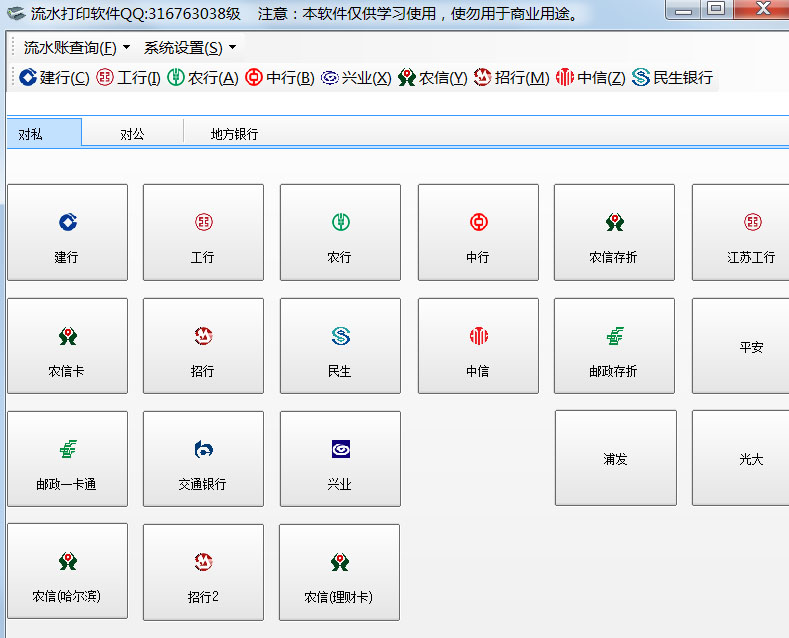Choose the 农信卡 tile
Viewport: 789px width, 638px height.
click(x=67, y=346)
